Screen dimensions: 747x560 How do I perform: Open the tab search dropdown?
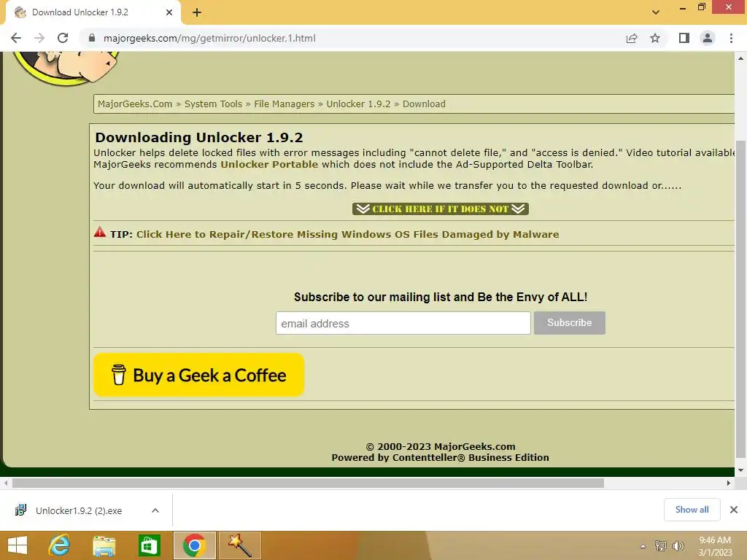(x=656, y=12)
